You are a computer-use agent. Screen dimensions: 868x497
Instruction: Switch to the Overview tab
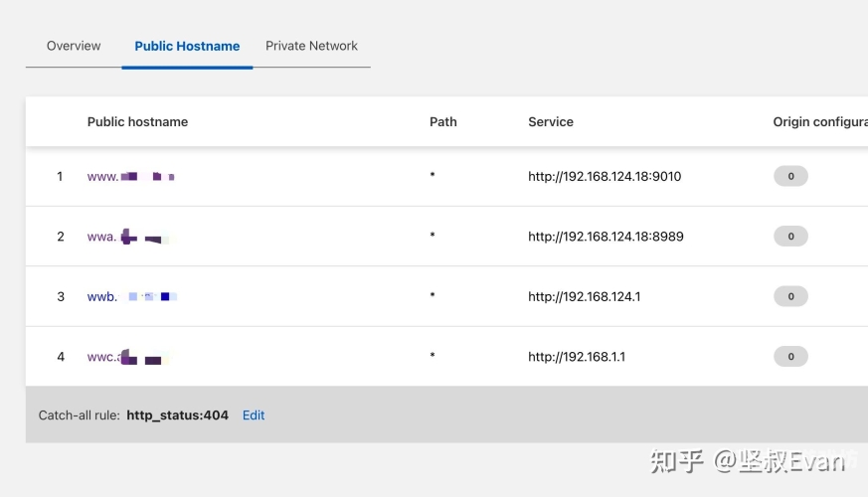pos(74,46)
